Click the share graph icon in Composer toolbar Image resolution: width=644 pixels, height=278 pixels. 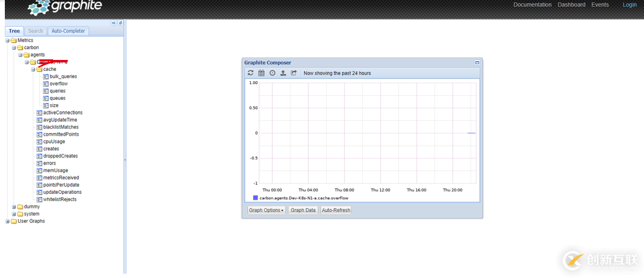(x=294, y=73)
